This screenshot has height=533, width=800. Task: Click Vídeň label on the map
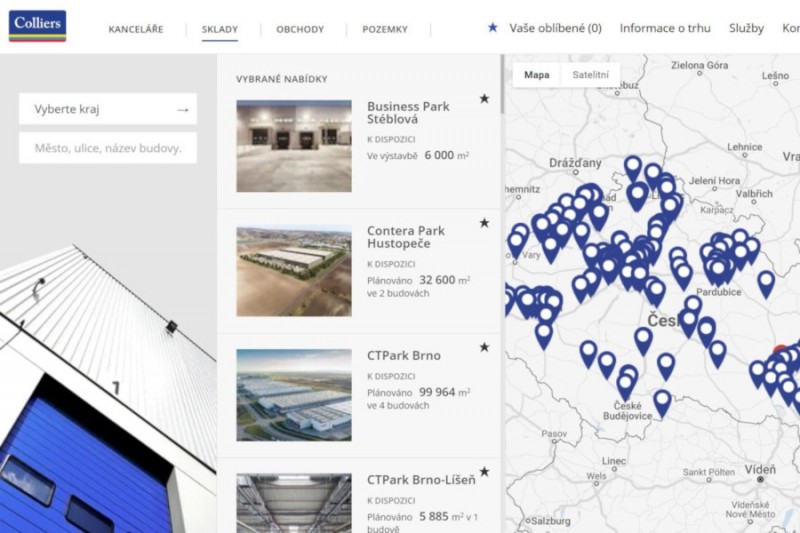[x=760, y=469]
